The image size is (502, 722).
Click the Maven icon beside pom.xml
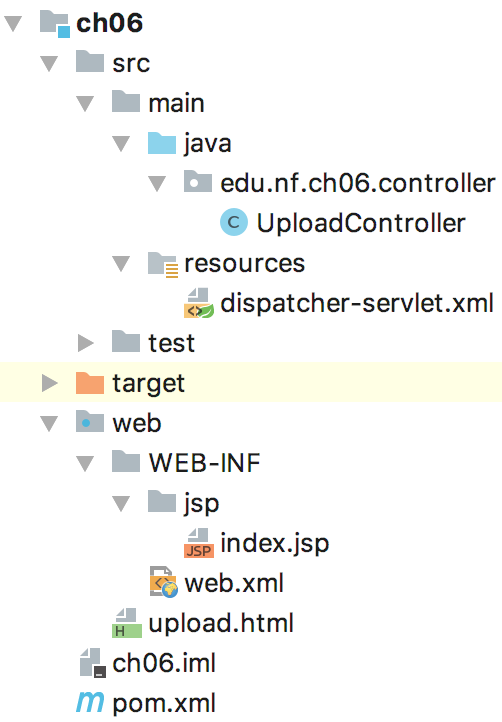90,702
